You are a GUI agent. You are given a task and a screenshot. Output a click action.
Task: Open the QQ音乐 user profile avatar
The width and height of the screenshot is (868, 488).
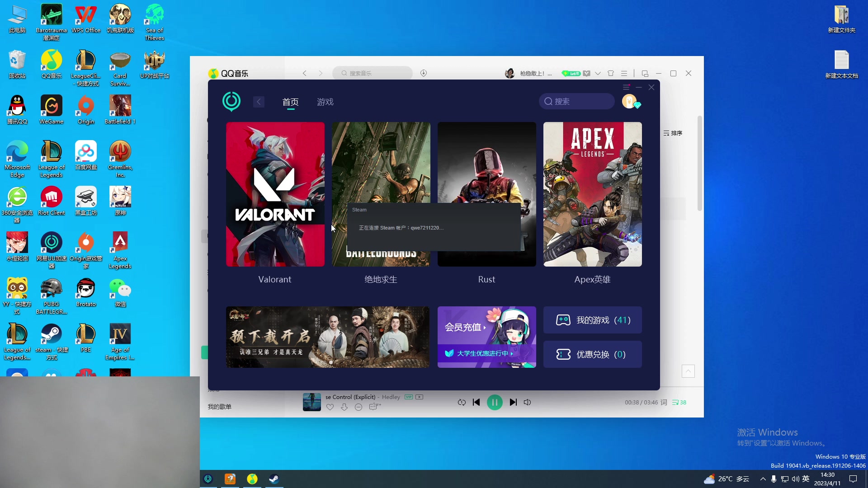(509, 73)
